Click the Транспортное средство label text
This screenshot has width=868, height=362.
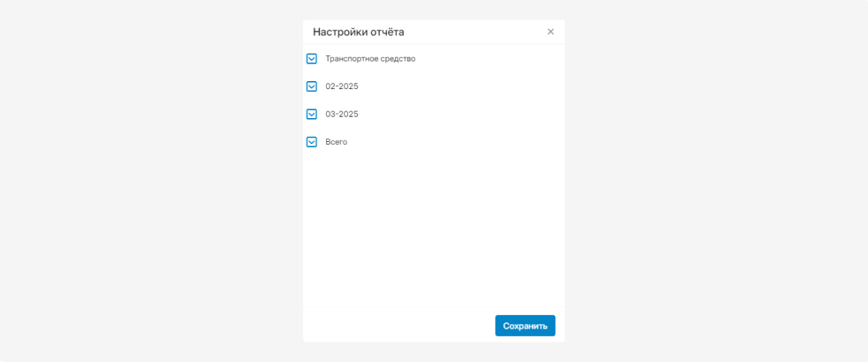coord(370,59)
